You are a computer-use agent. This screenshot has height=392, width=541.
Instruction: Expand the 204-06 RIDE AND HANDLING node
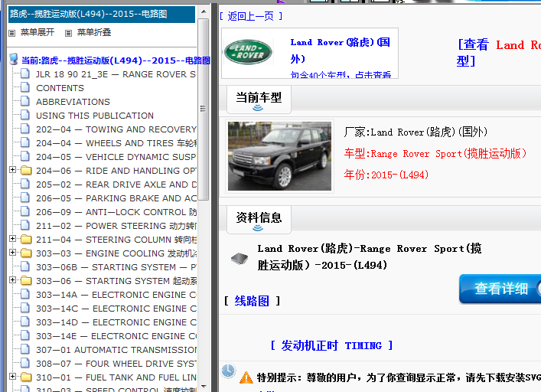coord(13,169)
